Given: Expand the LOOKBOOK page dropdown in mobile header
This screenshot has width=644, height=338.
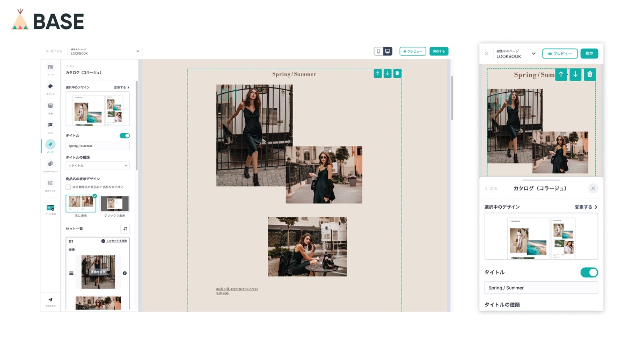Looking at the screenshot, I should (x=516, y=54).
